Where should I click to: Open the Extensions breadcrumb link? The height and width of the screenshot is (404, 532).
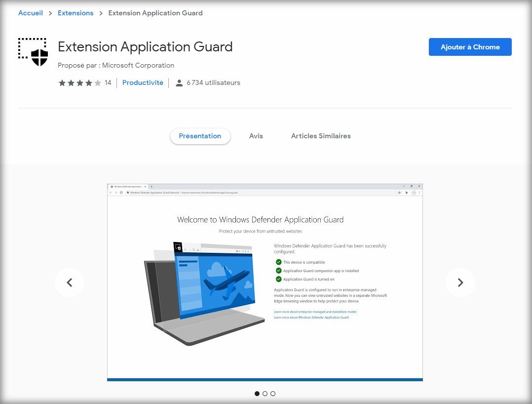tap(76, 13)
